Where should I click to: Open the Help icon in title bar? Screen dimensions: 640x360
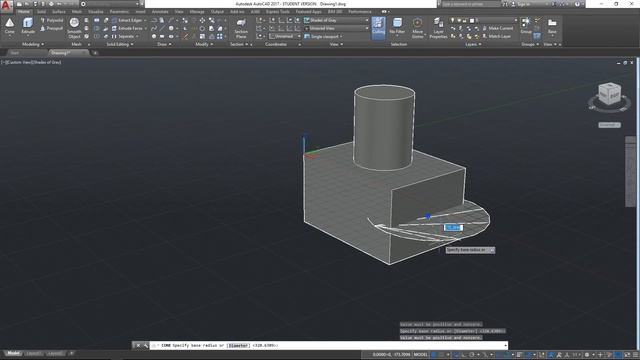[577, 4]
